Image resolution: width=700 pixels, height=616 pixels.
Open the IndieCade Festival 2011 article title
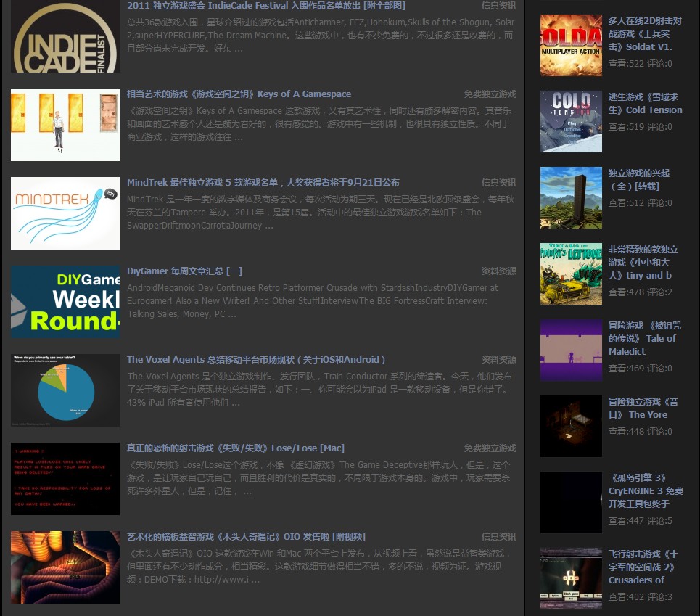pos(266,6)
